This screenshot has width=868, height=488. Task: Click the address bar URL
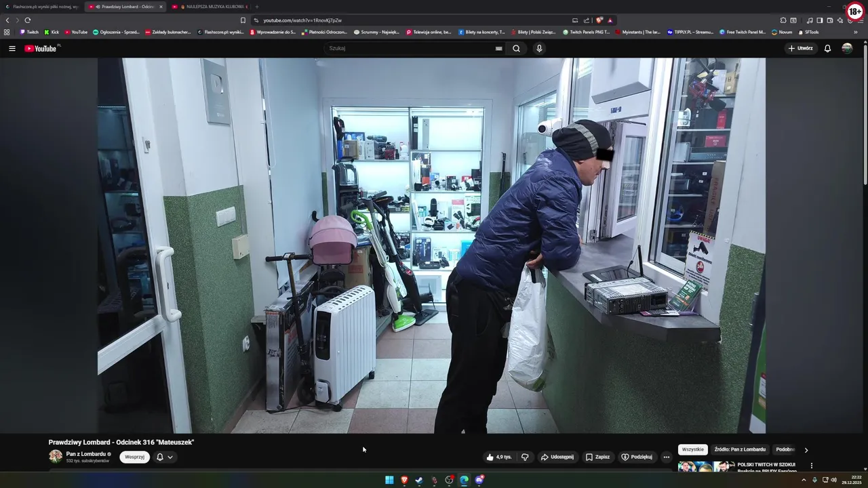[302, 20]
